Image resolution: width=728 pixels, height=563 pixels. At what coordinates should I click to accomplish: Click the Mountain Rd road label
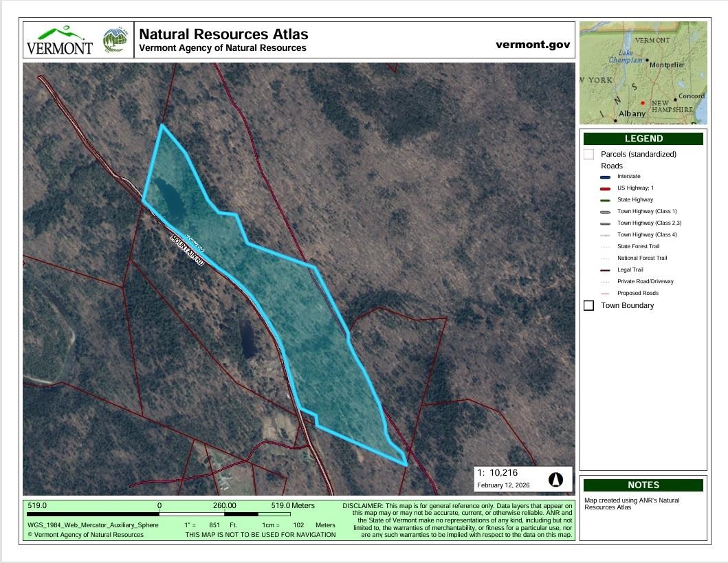(x=187, y=253)
